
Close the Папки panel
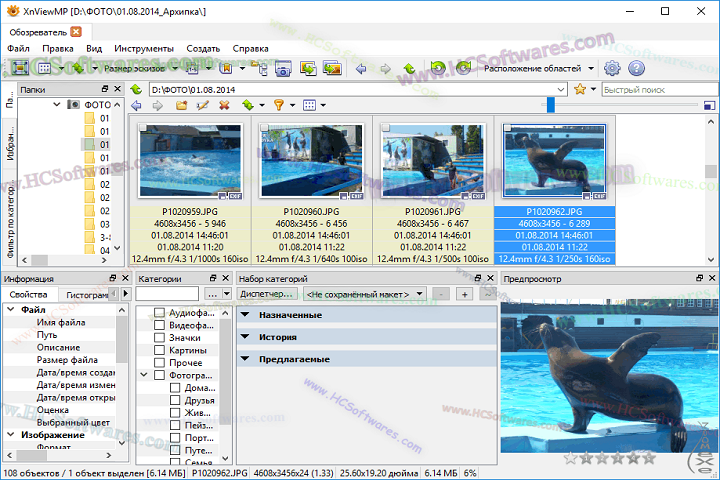118,89
